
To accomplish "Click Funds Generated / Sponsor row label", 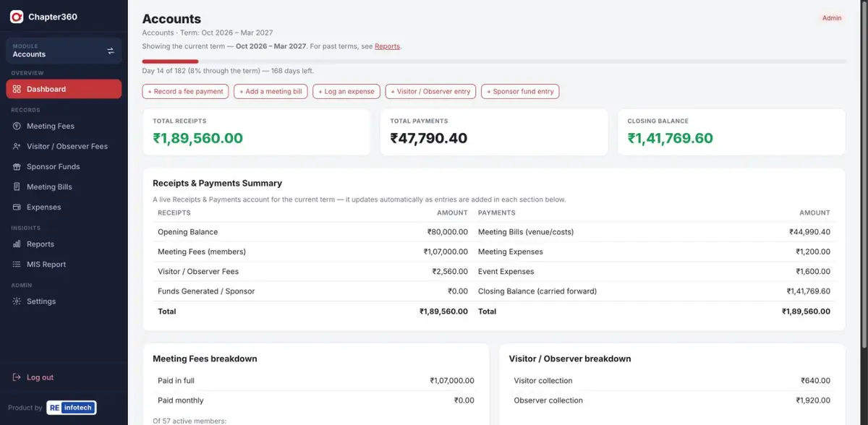I will point(206,291).
